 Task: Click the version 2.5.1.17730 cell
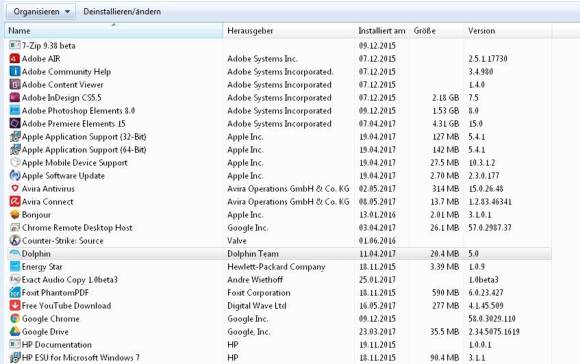coord(488,58)
